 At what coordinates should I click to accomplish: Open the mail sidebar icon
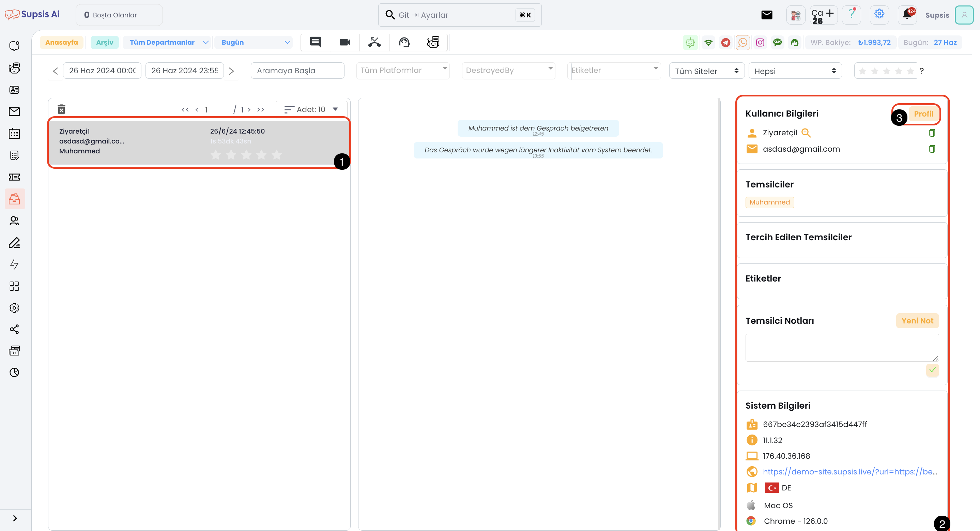pos(14,111)
